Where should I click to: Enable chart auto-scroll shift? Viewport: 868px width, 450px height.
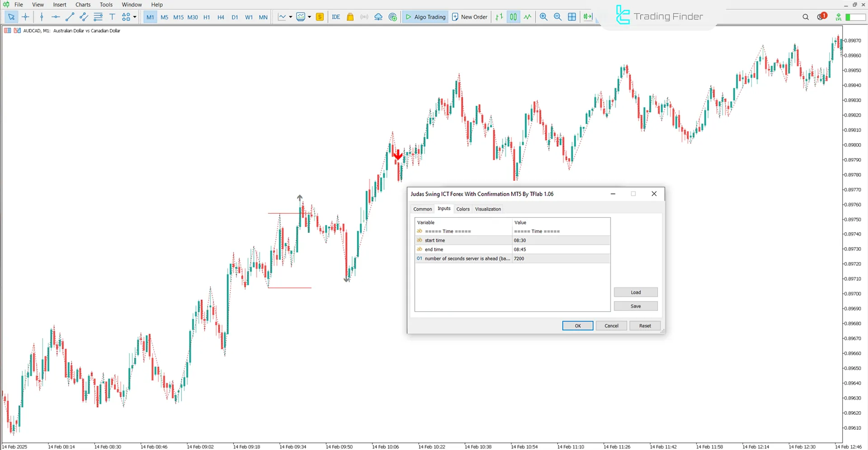587,17
